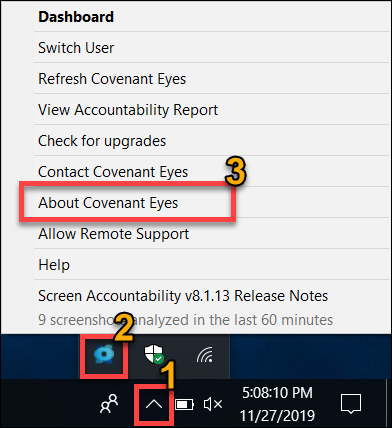Open the Wi-Fi network tray icon
Image resolution: width=392 pixels, height=428 pixels.
pos(205,354)
